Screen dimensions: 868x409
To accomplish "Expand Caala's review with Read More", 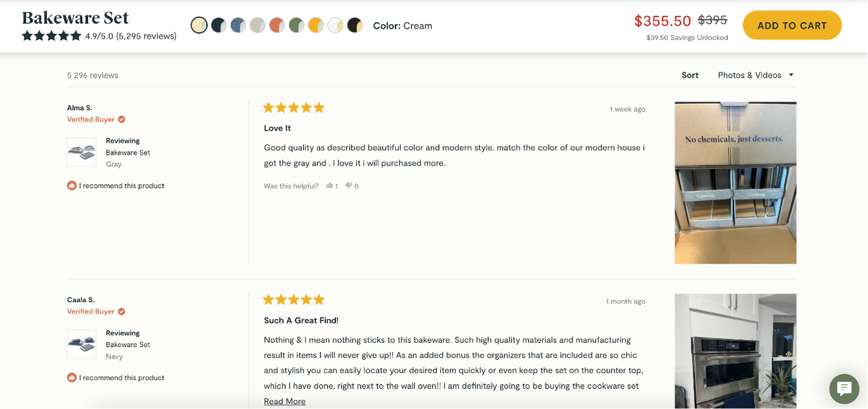I will pos(284,401).
